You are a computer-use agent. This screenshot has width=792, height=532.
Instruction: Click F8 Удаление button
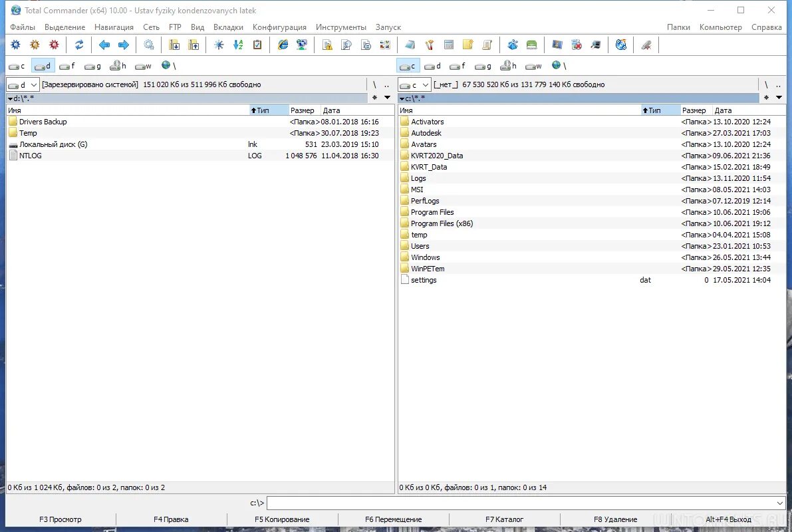(x=616, y=519)
